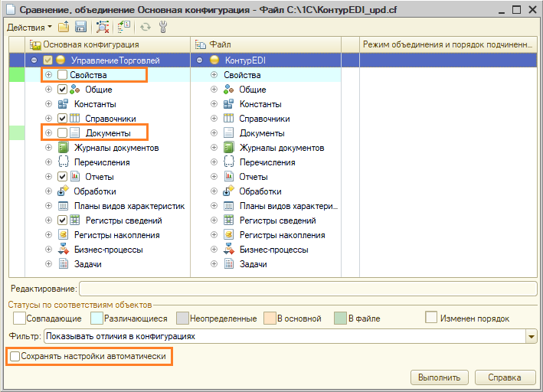
Task: Click the tree marks settings toolbar icon
Action: click(x=123, y=27)
